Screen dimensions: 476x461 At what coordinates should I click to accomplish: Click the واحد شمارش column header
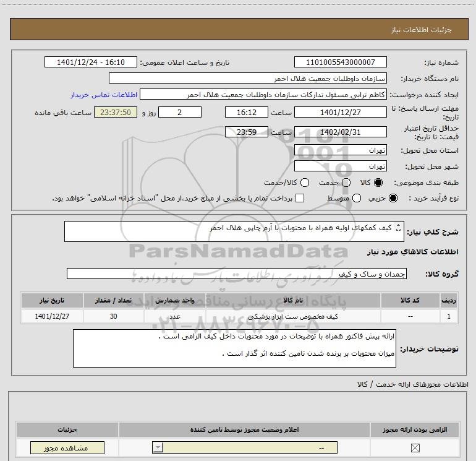(x=175, y=300)
